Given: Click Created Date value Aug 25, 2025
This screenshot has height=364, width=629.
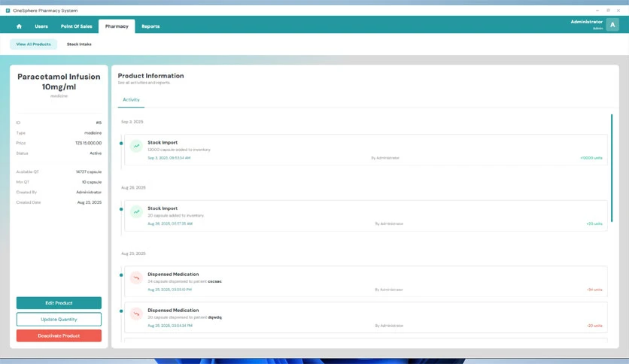Looking at the screenshot, I should (x=90, y=202).
